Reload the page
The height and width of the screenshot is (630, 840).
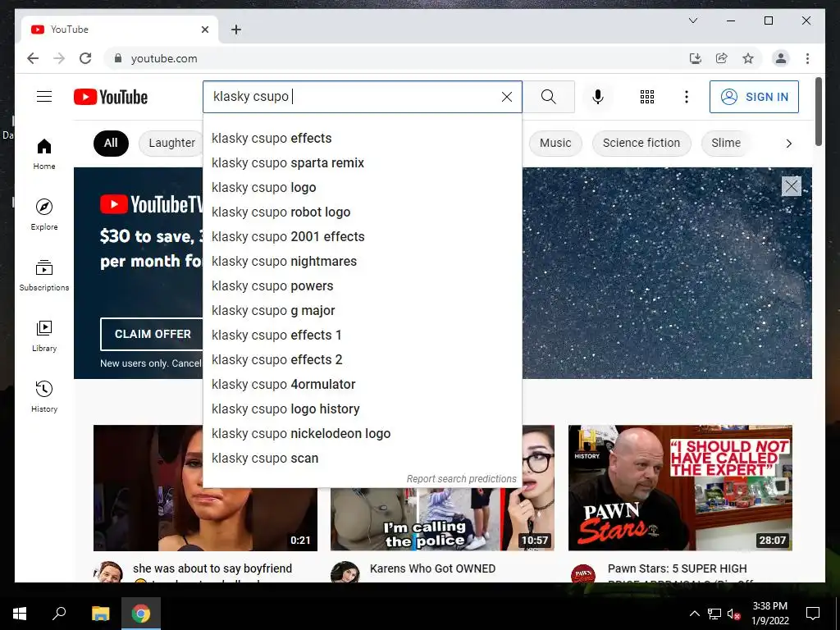pyautogui.click(x=85, y=58)
